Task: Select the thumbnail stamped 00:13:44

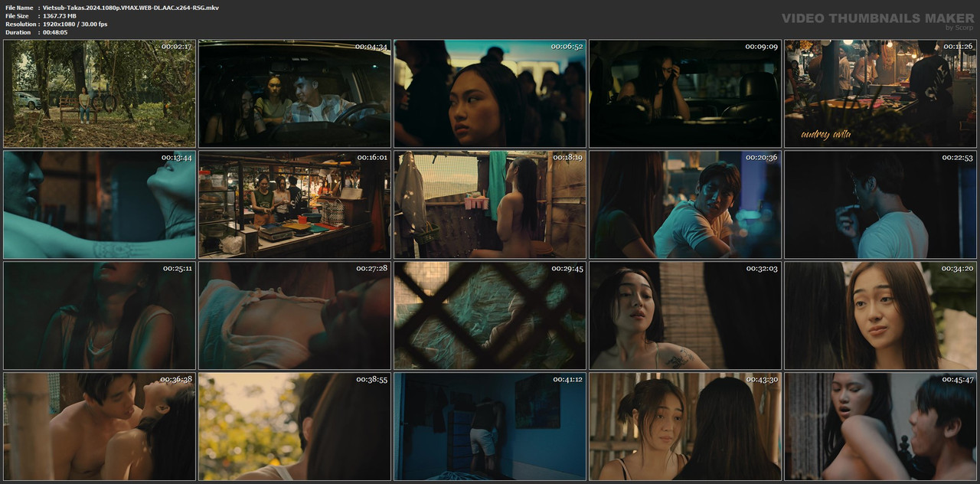Action: pyautogui.click(x=100, y=204)
